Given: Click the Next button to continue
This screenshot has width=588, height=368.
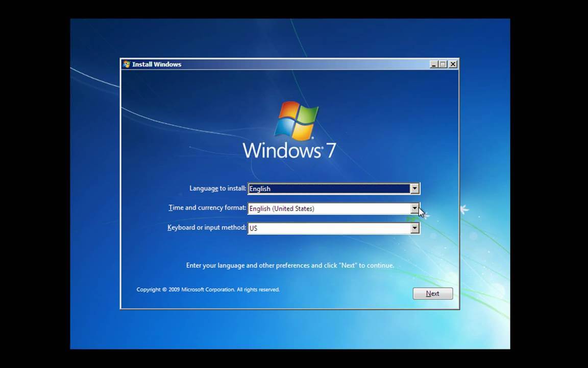Looking at the screenshot, I should (x=432, y=293).
